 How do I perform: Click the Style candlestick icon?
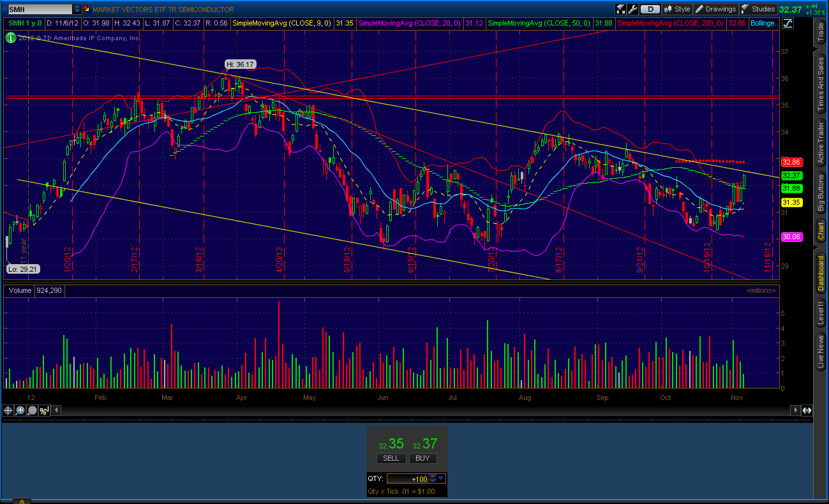[x=669, y=9]
